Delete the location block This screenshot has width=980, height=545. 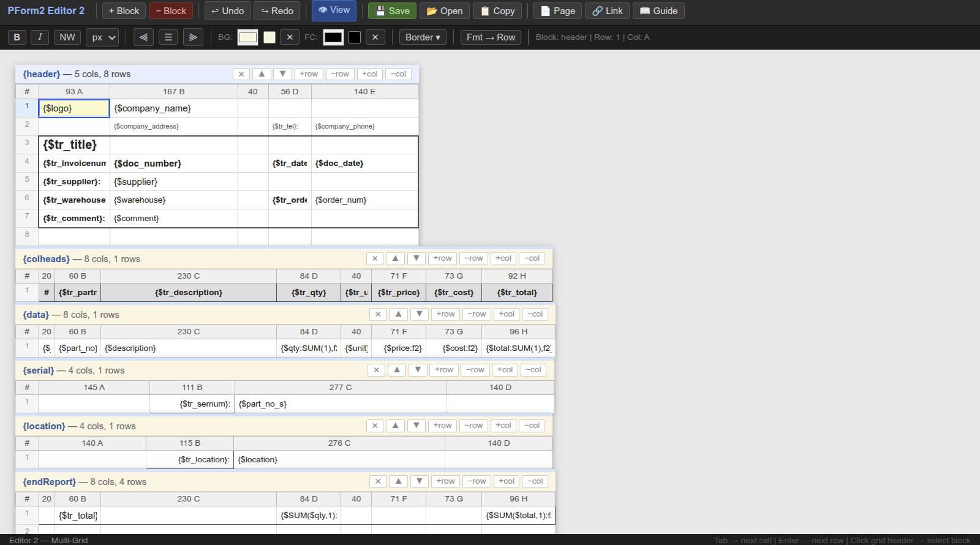(x=375, y=426)
